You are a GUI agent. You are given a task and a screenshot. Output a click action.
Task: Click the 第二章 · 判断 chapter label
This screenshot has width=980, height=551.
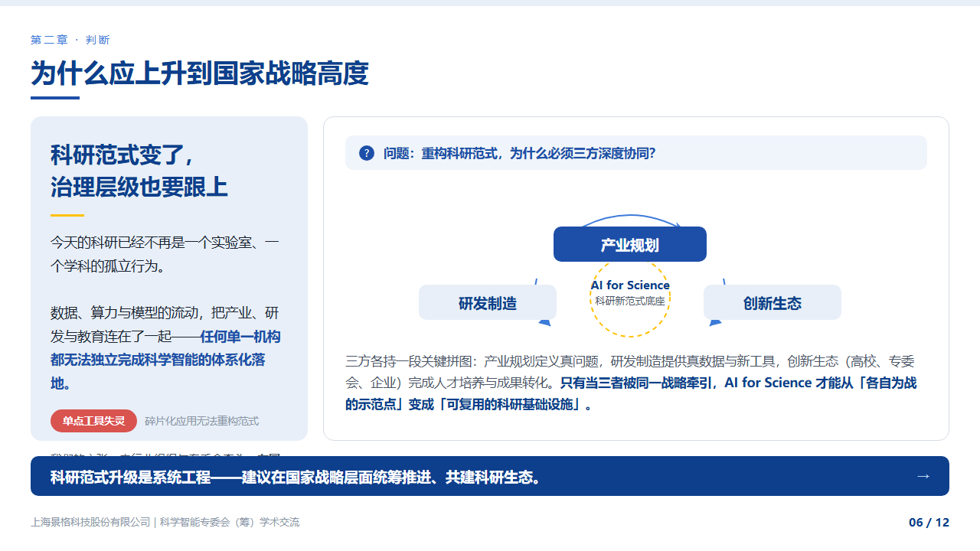(x=70, y=40)
